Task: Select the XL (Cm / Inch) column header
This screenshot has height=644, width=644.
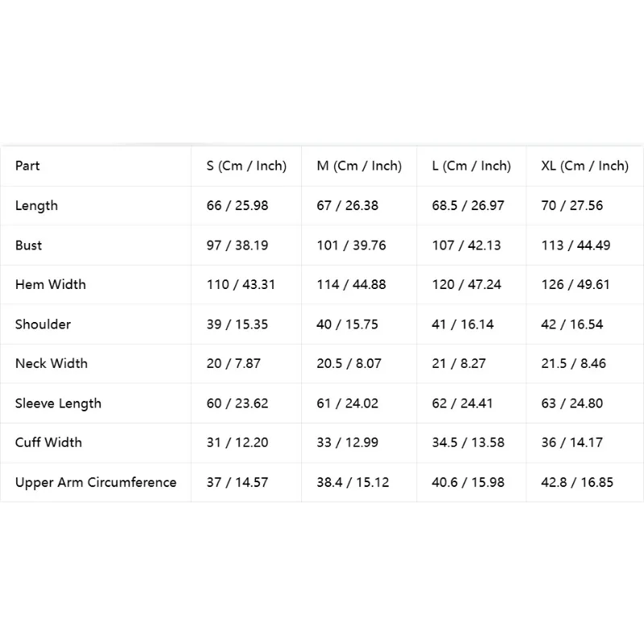Action: 584,166
